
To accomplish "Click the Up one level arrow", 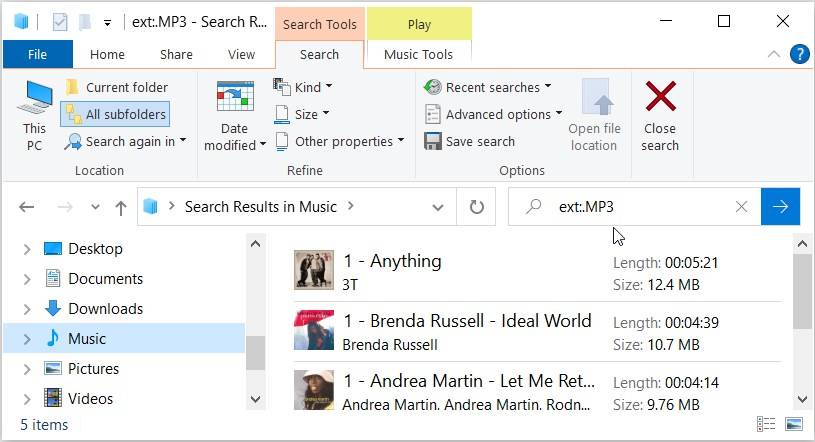I will click(121, 207).
